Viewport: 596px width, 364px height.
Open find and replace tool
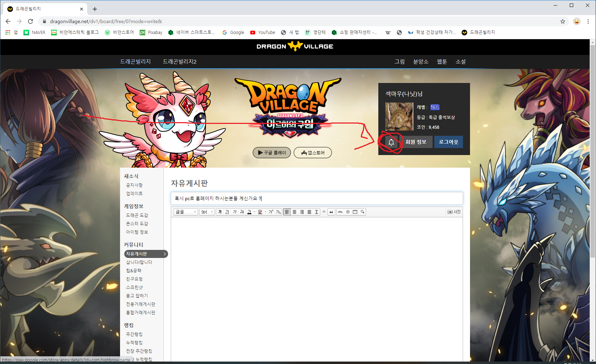(363, 212)
